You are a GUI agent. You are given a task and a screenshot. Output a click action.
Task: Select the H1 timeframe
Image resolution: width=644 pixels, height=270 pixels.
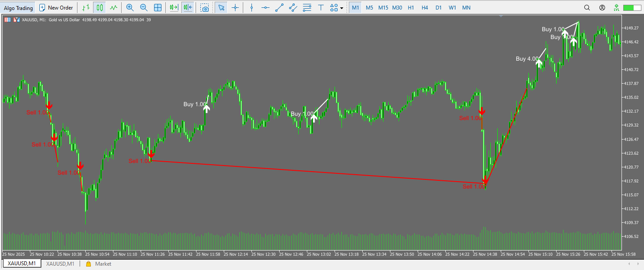coord(411,7)
